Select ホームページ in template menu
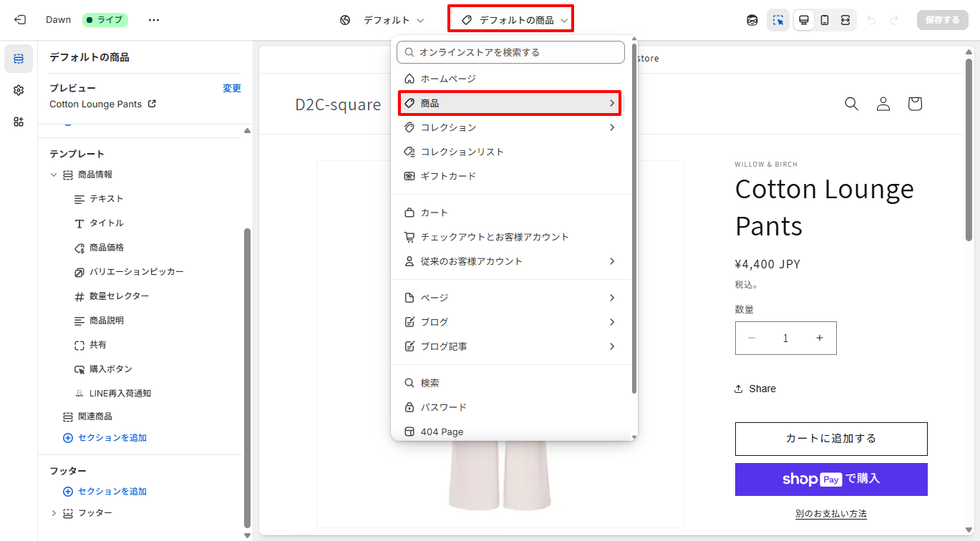980x541 pixels. (x=510, y=79)
